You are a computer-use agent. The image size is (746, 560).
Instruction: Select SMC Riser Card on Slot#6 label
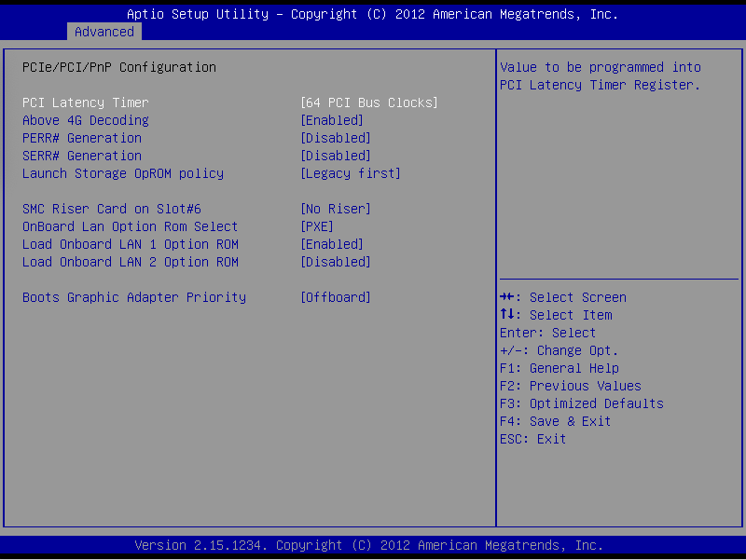pos(111,209)
